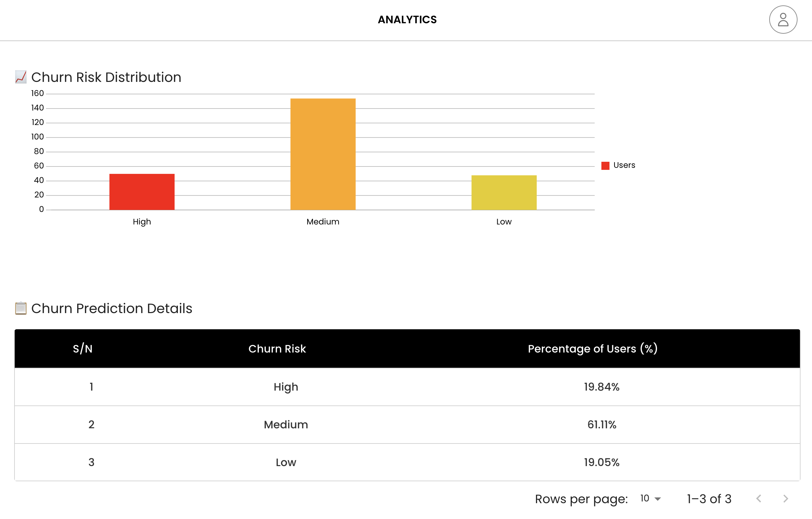This screenshot has height=519, width=812.
Task: Click the 61.11% percentage cell
Action: pos(601,425)
